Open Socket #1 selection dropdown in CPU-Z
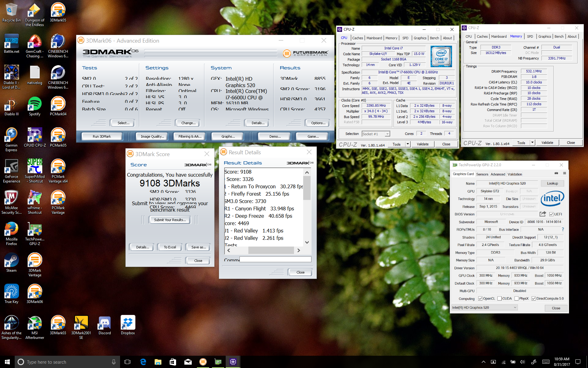Screen dimensions: 588x368 point(376,134)
